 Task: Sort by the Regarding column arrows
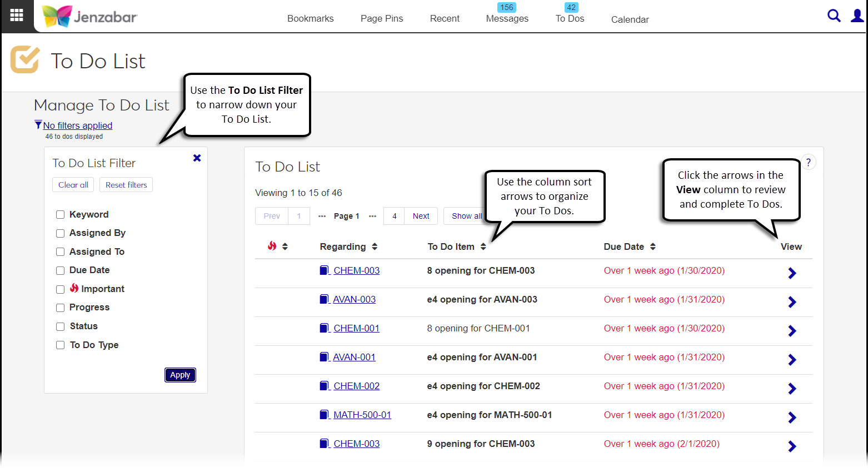[375, 246]
